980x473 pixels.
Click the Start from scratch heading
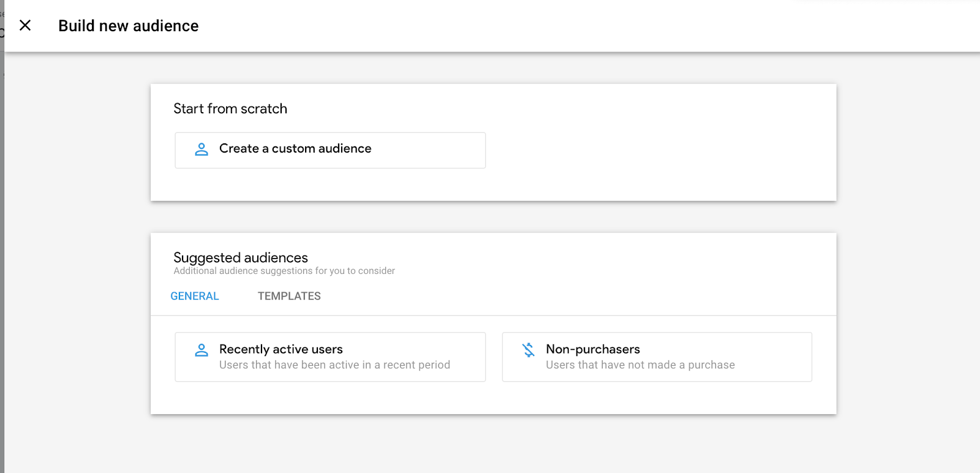230,108
